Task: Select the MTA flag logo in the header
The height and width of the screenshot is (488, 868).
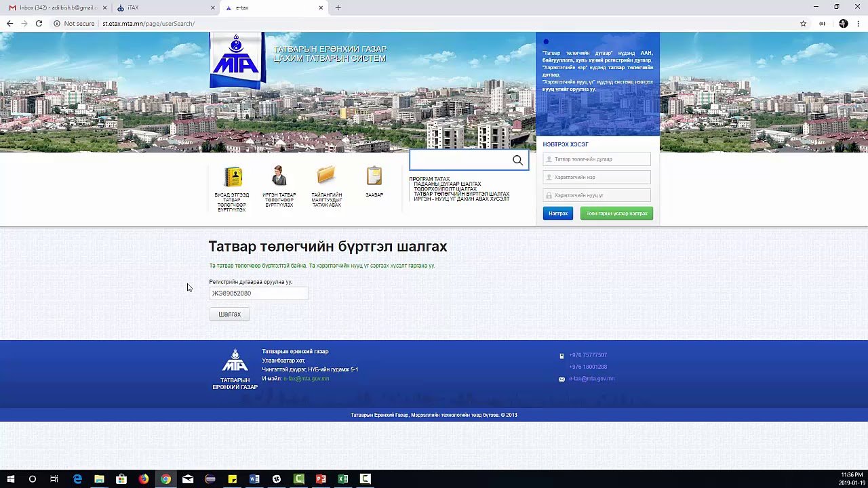Action: (236, 61)
